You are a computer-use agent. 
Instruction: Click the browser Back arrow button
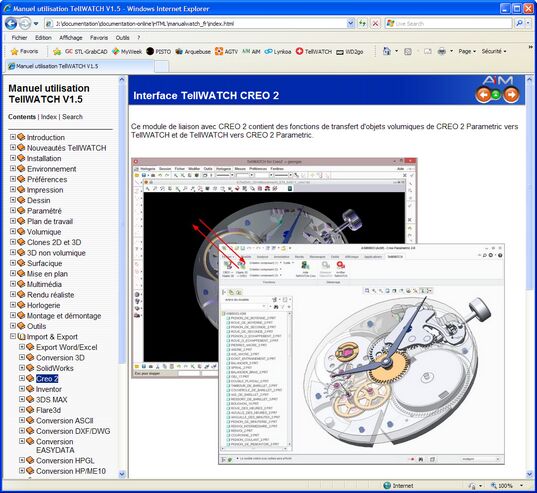click(x=11, y=24)
